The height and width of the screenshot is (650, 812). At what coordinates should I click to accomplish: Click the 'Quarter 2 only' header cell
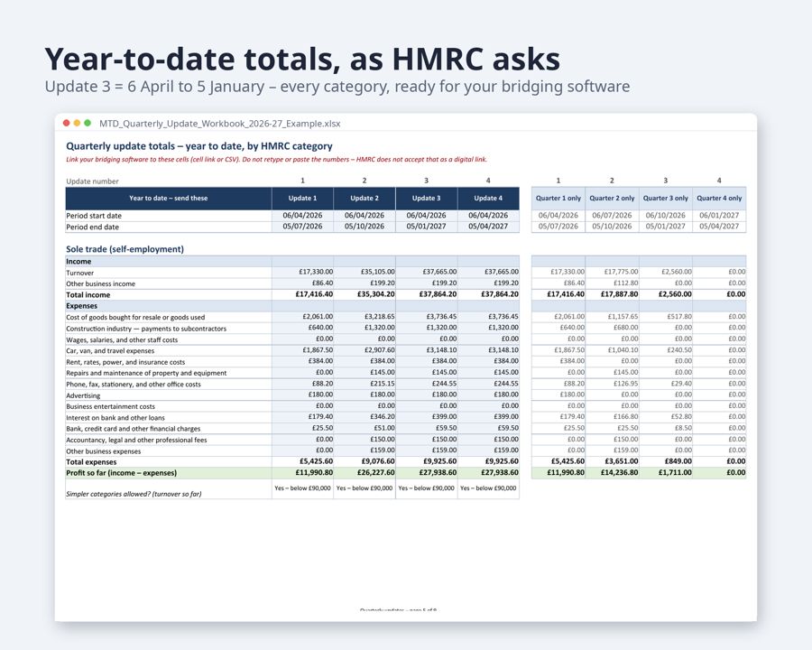(612, 198)
